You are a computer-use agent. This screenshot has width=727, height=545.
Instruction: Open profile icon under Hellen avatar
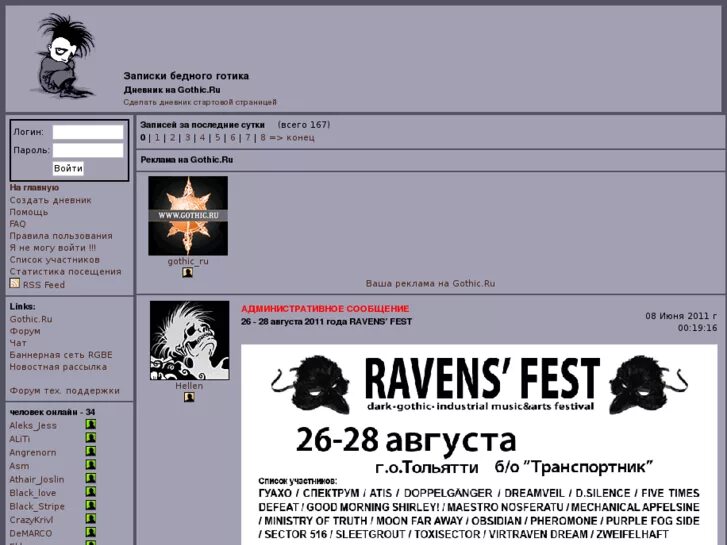[x=189, y=397]
